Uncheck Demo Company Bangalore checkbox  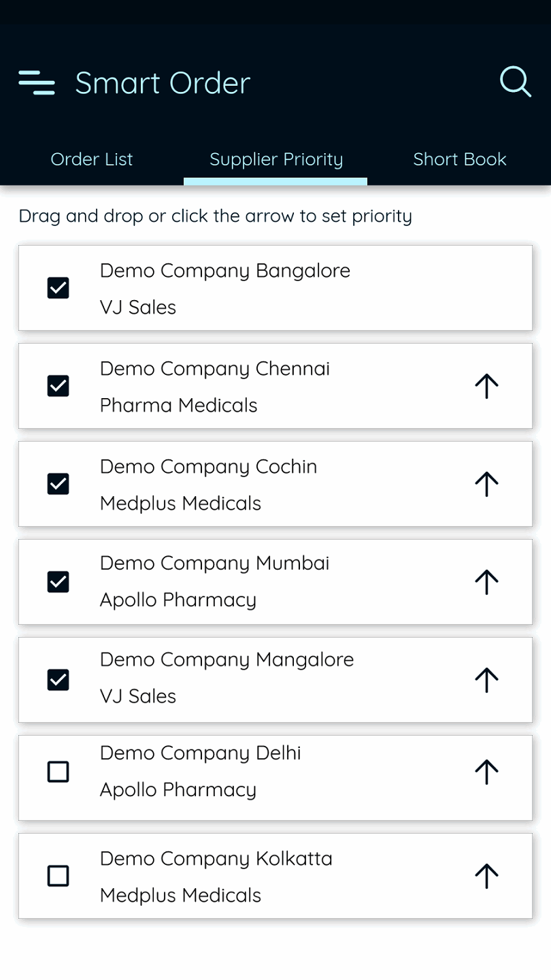pos(59,288)
